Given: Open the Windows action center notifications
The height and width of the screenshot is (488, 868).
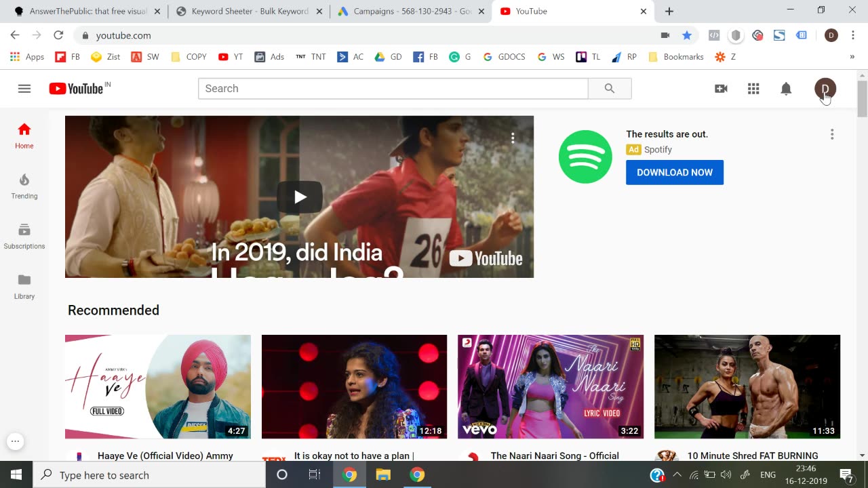Looking at the screenshot, I should click(x=846, y=474).
